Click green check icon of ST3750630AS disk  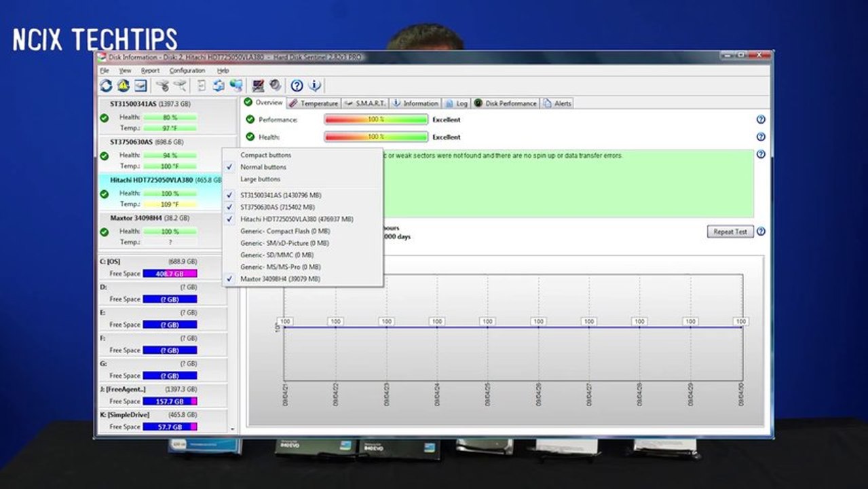coord(104,156)
